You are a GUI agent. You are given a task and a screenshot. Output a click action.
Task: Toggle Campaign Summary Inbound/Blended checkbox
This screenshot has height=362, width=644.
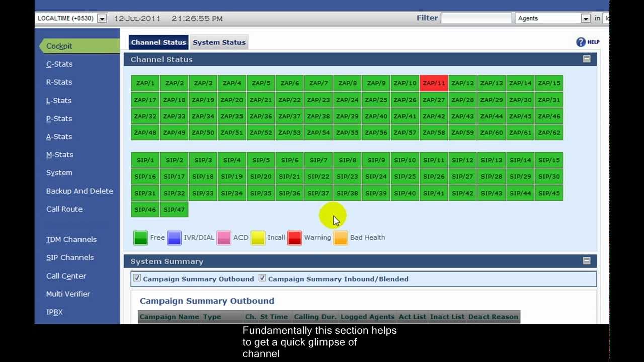tap(262, 278)
